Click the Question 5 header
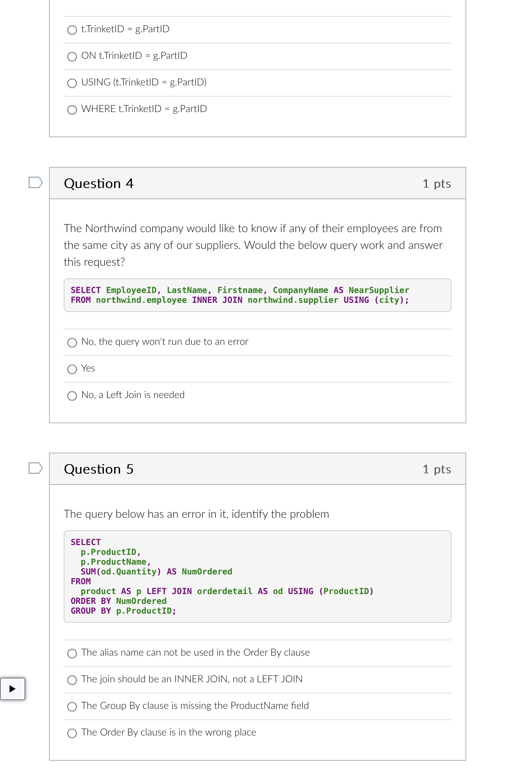Screen dimensions: 532x774 (99, 469)
